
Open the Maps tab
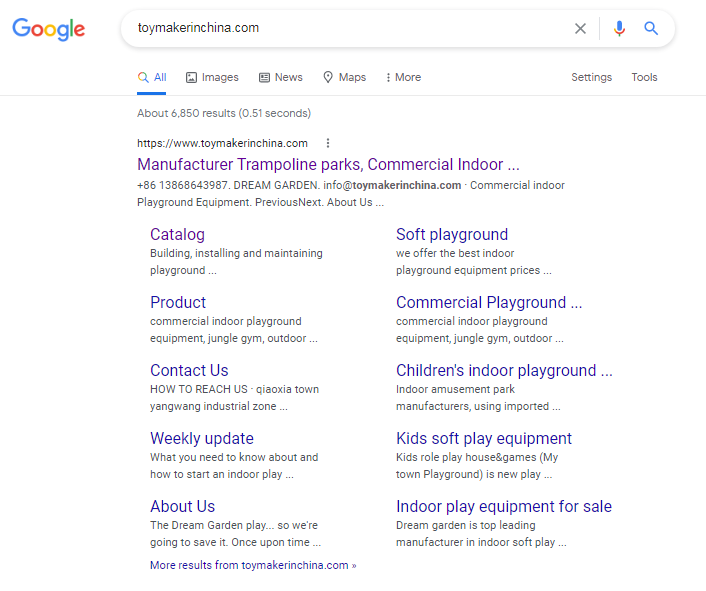tap(344, 77)
